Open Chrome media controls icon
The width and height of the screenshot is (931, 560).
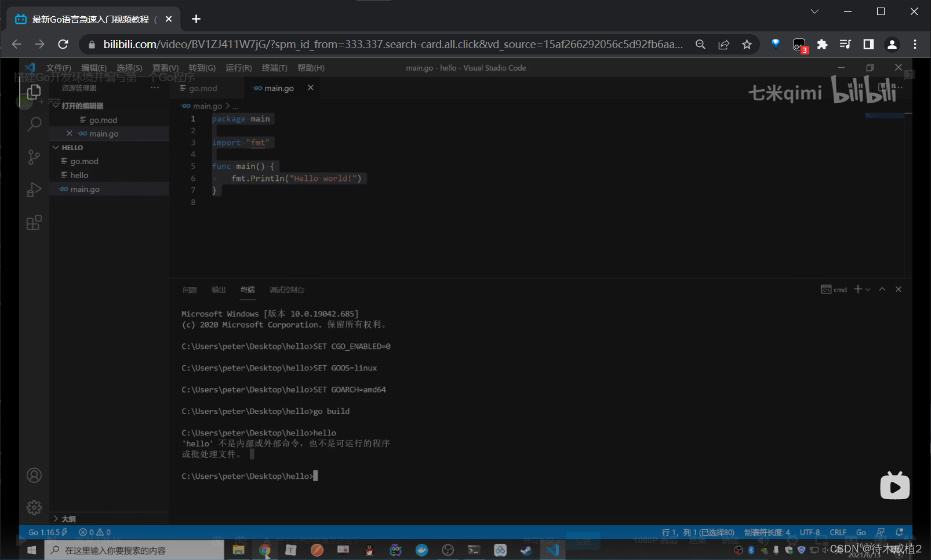point(845,45)
